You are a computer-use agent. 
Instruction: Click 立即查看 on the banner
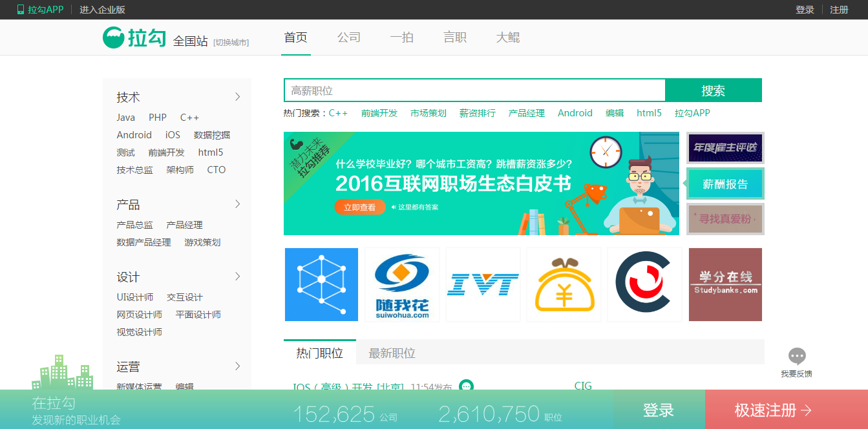(360, 207)
